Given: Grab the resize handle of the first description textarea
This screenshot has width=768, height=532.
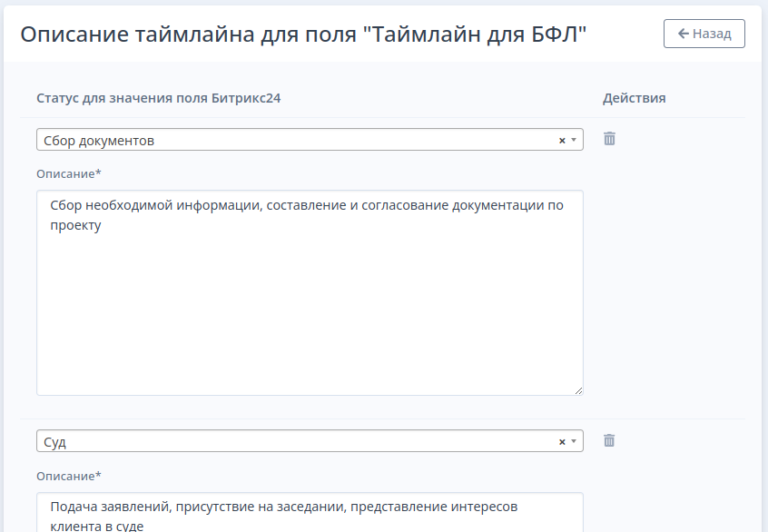Looking at the screenshot, I should pyautogui.click(x=578, y=390).
